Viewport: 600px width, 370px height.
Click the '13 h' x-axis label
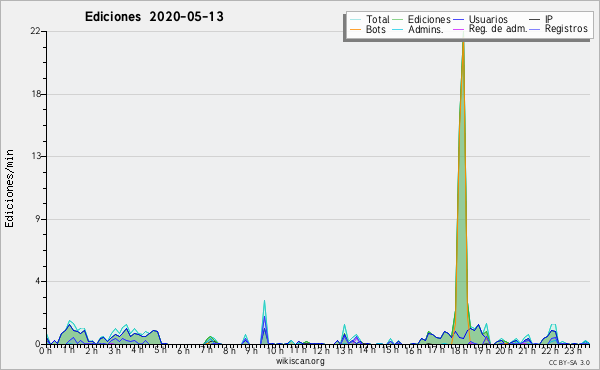(344, 350)
